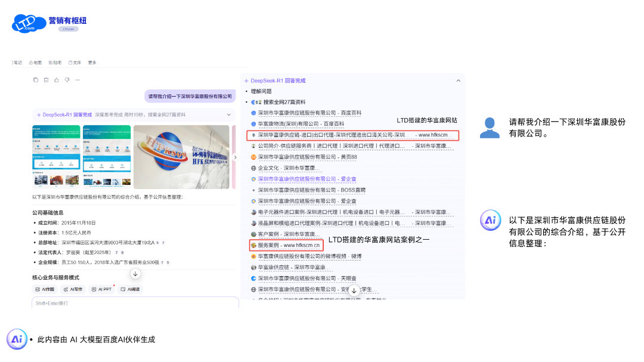Screen dimensions: 644x362
Task: Open the 文库 tab
Action: 75,63
